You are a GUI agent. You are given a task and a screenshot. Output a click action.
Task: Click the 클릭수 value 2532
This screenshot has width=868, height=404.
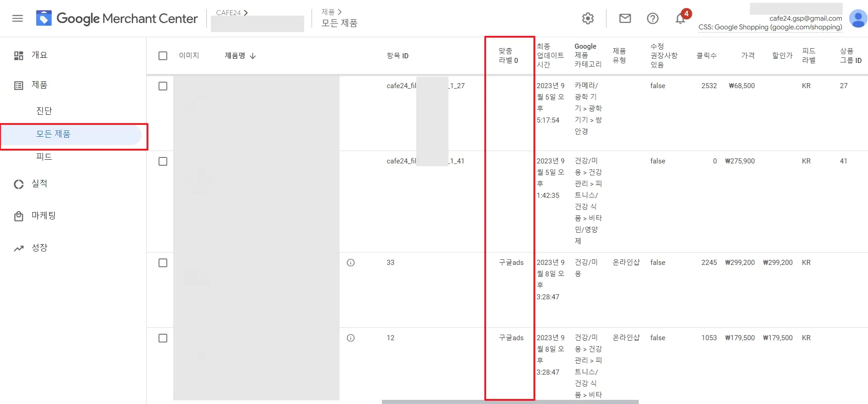click(709, 86)
